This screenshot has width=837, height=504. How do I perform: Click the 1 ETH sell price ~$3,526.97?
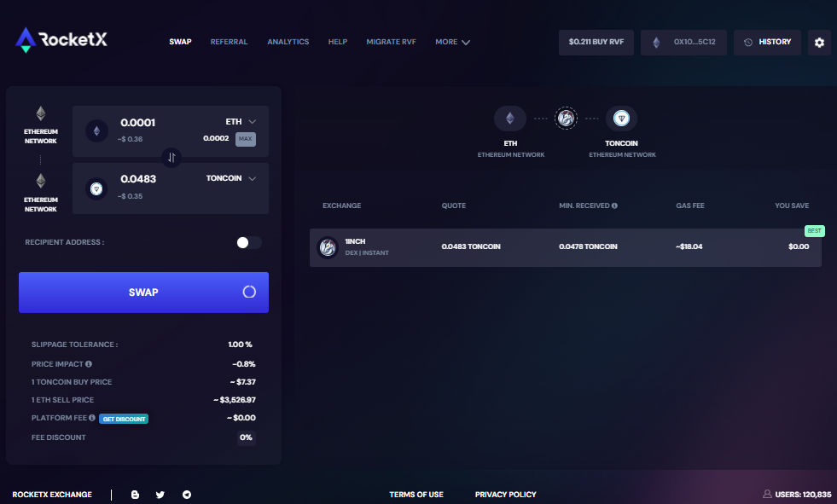pyautogui.click(x=235, y=399)
